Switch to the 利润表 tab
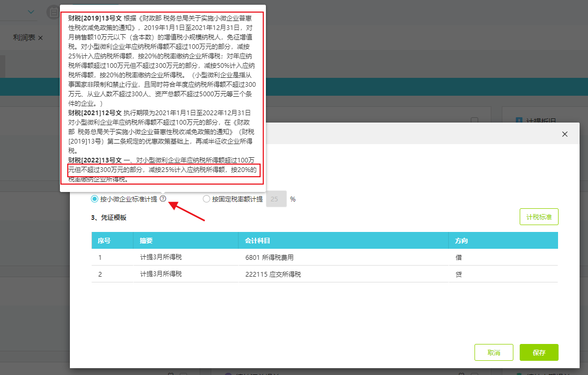 tap(23, 38)
